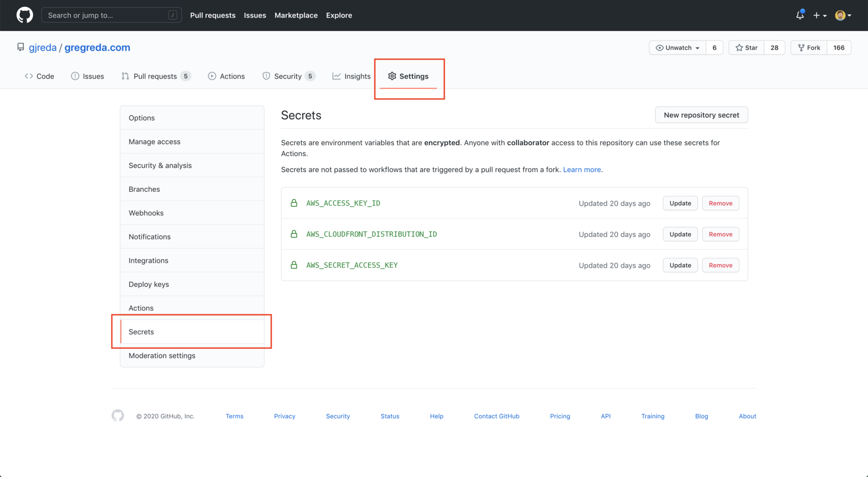Open the user avatar menu

click(843, 16)
